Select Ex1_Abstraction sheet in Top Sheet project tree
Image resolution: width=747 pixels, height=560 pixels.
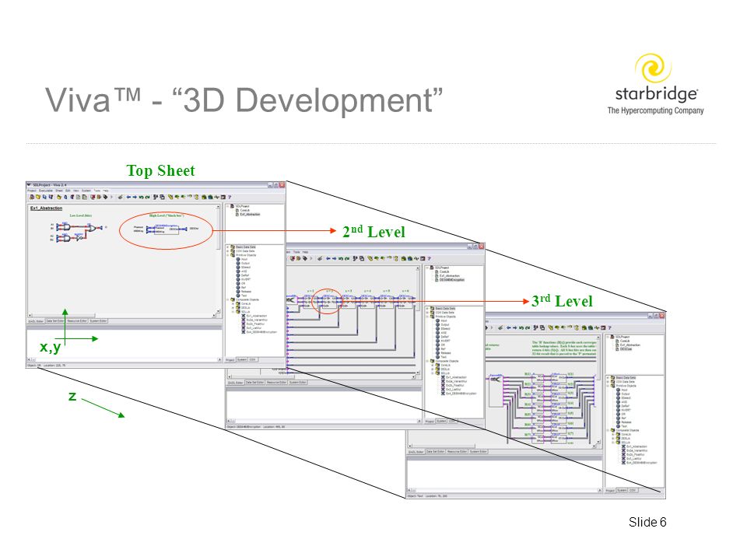[248, 215]
